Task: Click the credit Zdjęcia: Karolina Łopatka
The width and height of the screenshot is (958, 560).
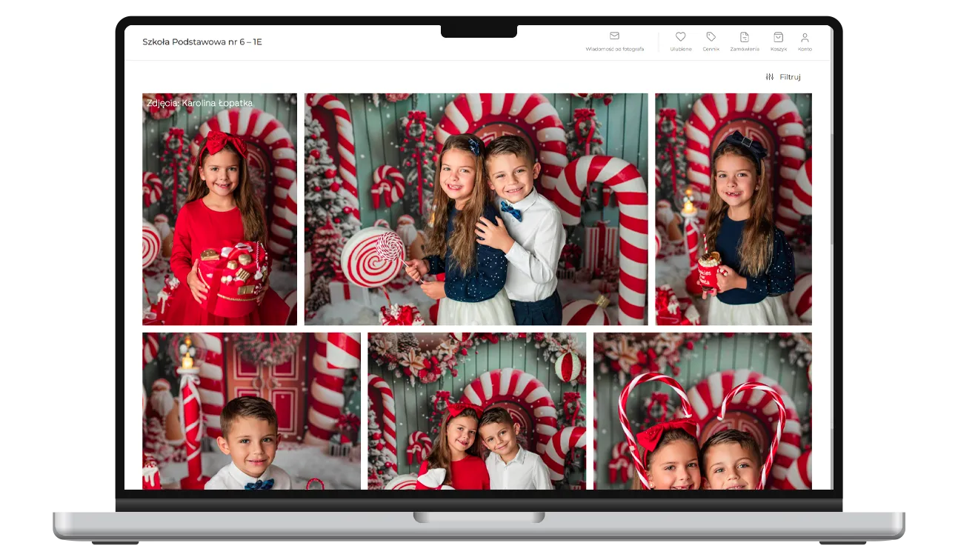Action: pyautogui.click(x=200, y=103)
